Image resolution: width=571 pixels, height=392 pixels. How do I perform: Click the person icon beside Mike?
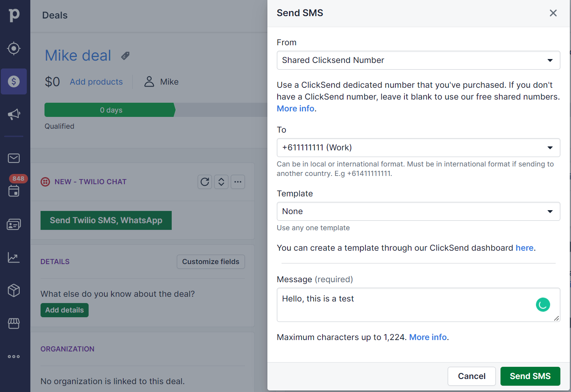[x=149, y=81]
